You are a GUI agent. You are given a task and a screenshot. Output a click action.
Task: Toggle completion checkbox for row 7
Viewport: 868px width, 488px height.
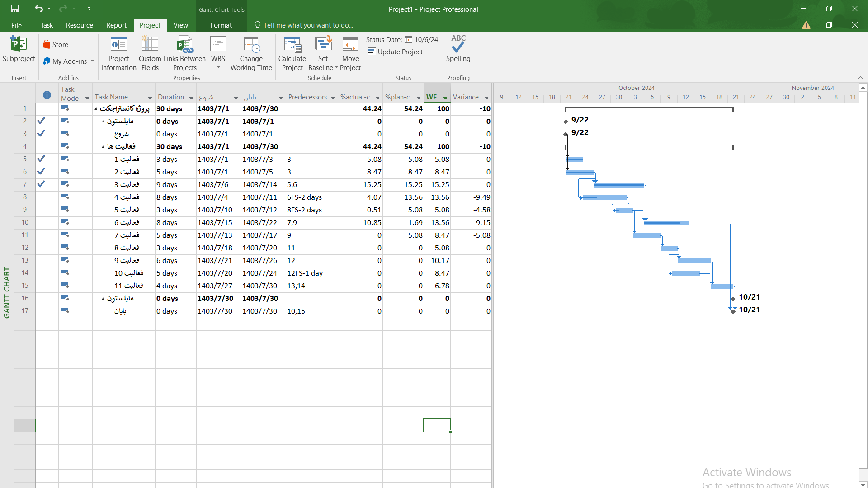pos(41,184)
